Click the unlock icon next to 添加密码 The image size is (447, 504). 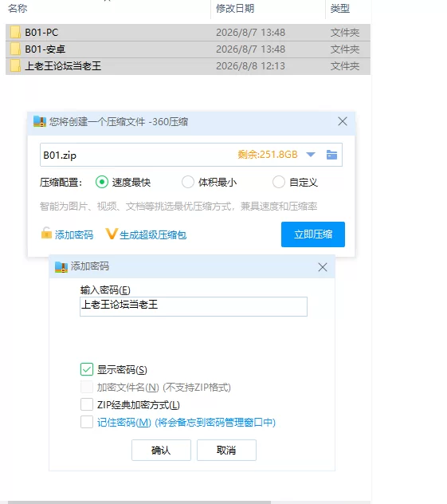coord(46,234)
